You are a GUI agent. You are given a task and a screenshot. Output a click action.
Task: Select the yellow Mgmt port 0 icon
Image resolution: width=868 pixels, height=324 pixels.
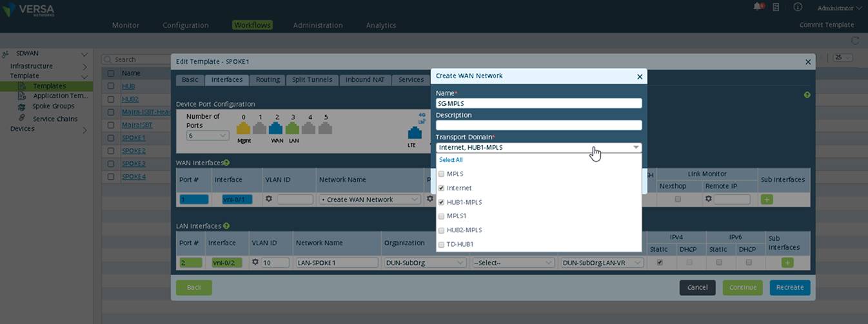pos(243,128)
